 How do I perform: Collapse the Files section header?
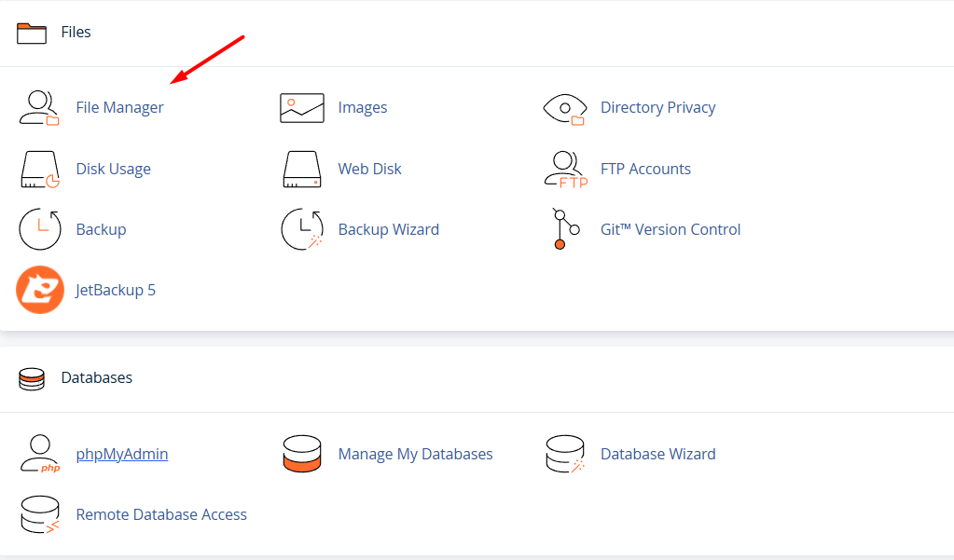[x=76, y=33]
